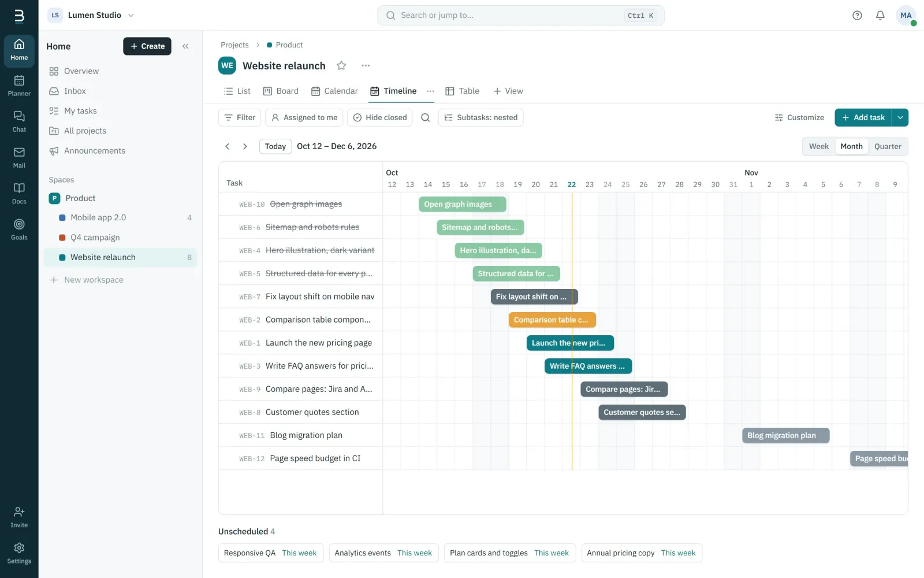Switch to the List view tab
The width and height of the screenshot is (924, 578).
pyautogui.click(x=237, y=91)
